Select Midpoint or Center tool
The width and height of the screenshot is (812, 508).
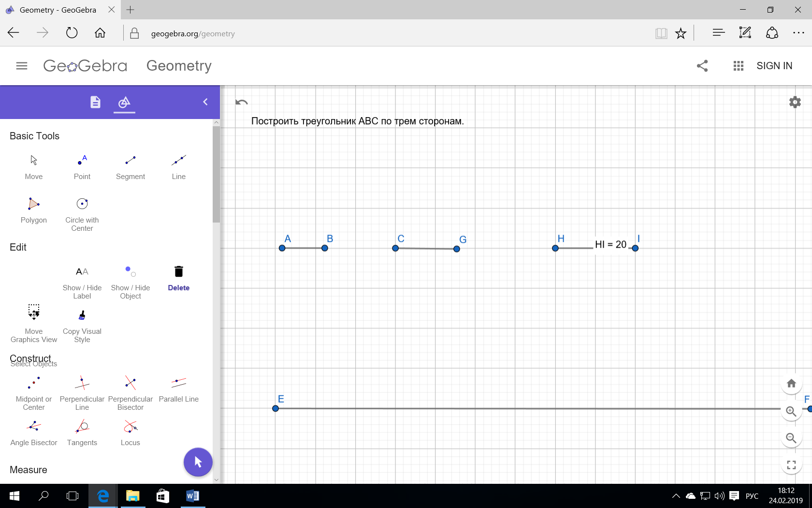[x=34, y=393]
